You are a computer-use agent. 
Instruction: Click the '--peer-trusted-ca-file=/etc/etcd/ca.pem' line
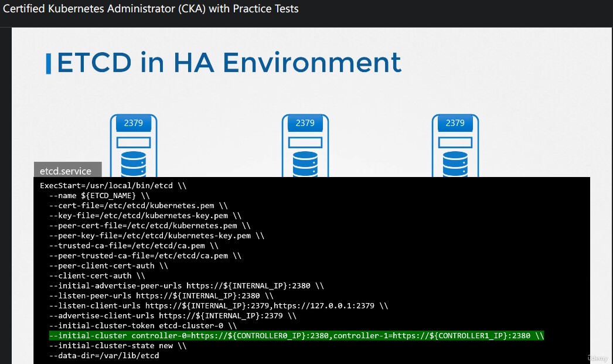coord(145,256)
